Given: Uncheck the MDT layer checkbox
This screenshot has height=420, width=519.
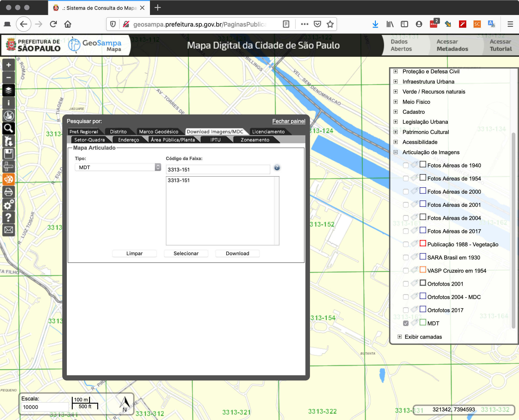Looking at the screenshot, I should (406, 323).
